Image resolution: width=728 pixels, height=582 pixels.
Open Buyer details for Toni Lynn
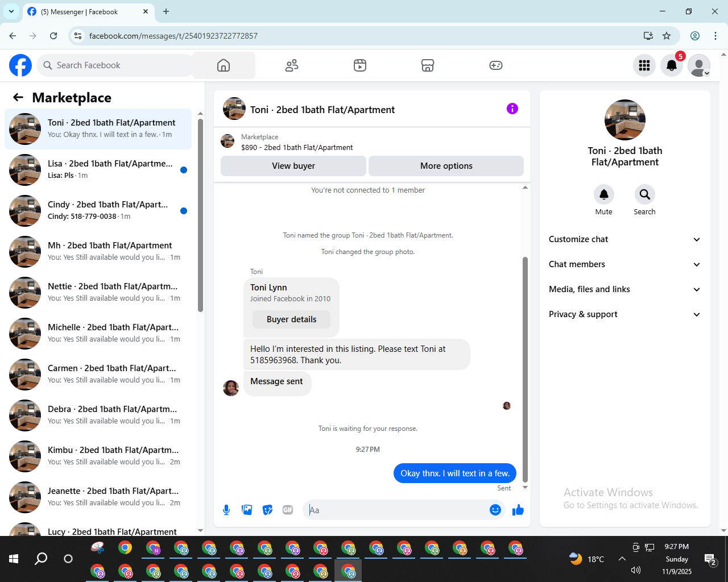pos(292,319)
